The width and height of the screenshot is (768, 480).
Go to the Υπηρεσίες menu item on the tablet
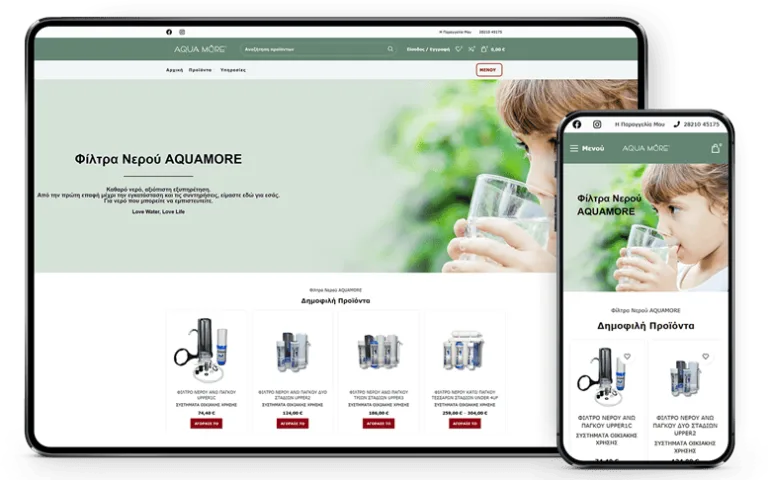[233, 70]
